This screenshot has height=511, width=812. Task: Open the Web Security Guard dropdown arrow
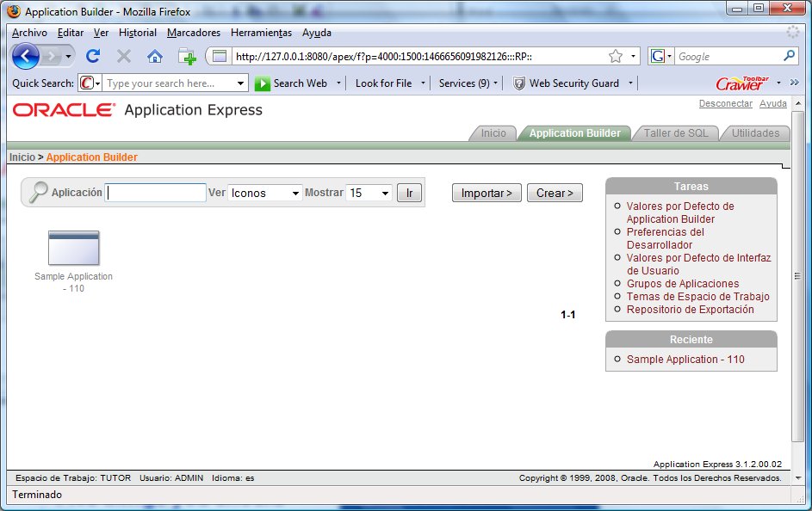(630, 83)
